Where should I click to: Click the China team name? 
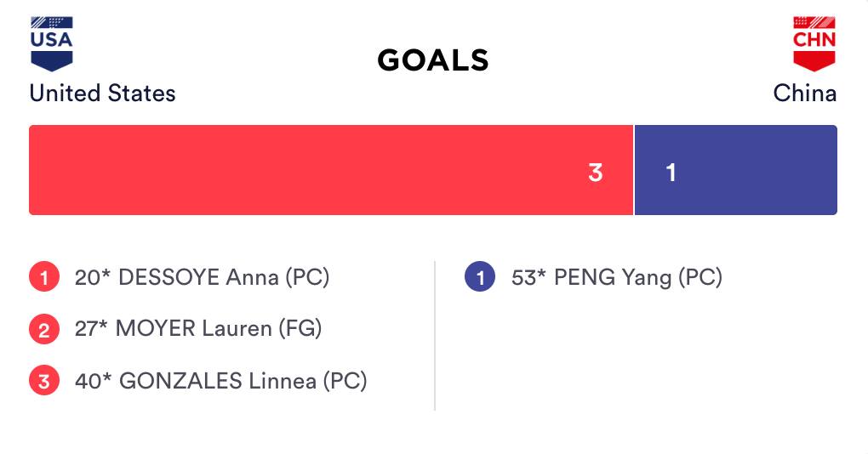pyautogui.click(x=804, y=93)
